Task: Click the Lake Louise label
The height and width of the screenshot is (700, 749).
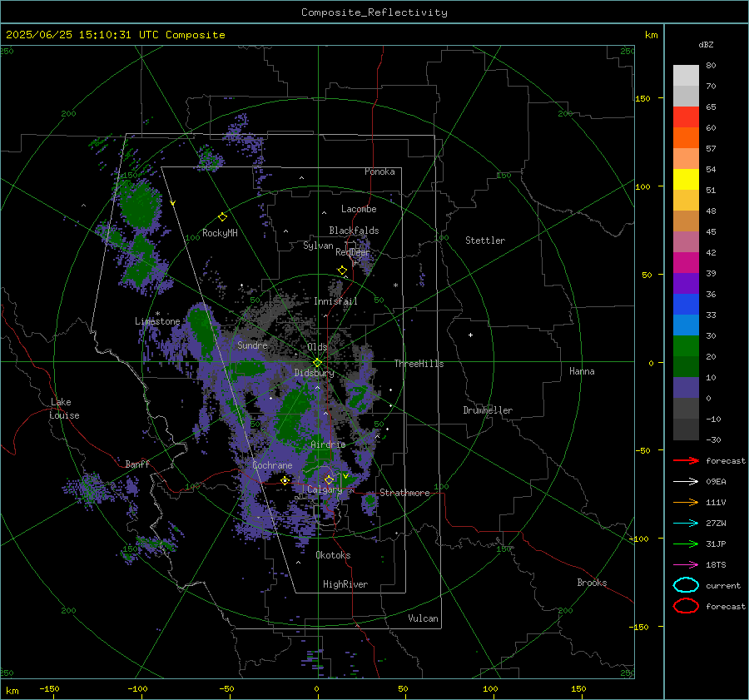Action: tap(64, 409)
